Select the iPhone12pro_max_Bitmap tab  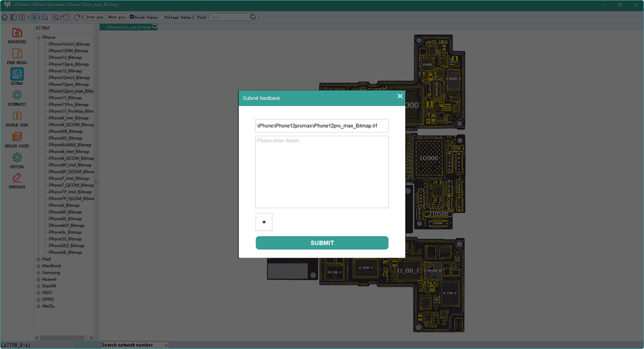(128, 26)
